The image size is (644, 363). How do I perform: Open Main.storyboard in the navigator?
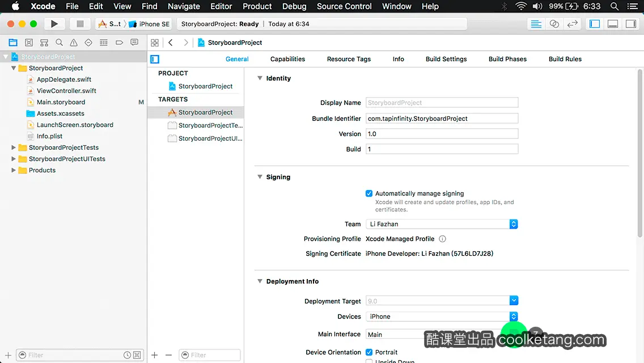point(61,102)
